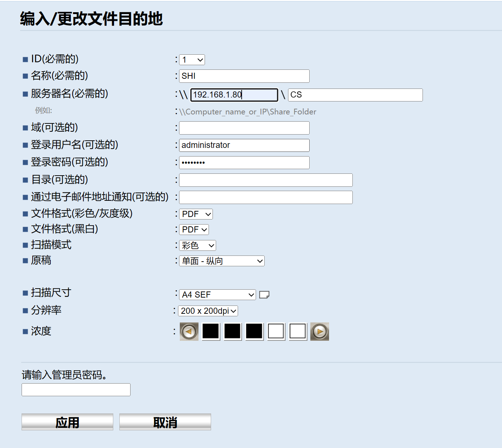Click the shared folder field containing CS

355,95
